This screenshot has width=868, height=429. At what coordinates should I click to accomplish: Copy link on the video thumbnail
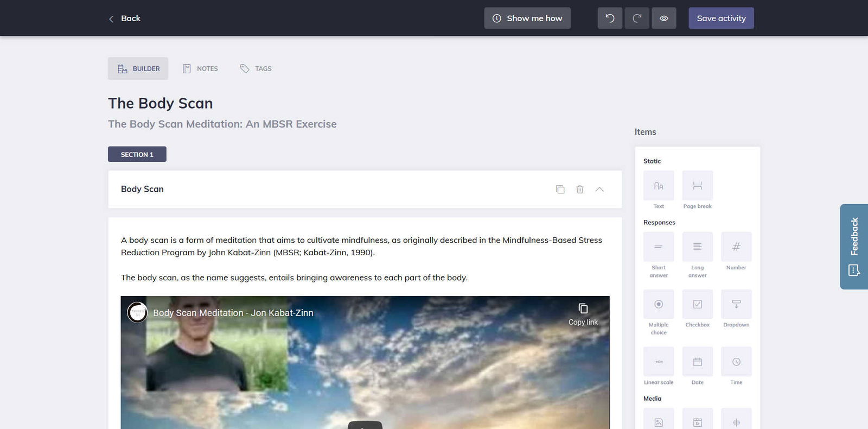(583, 314)
